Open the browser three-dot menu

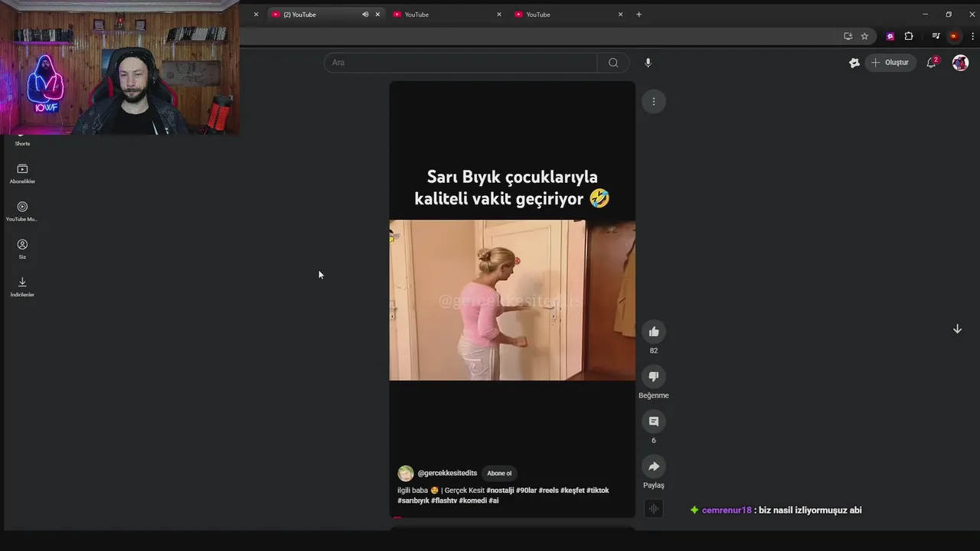click(973, 36)
